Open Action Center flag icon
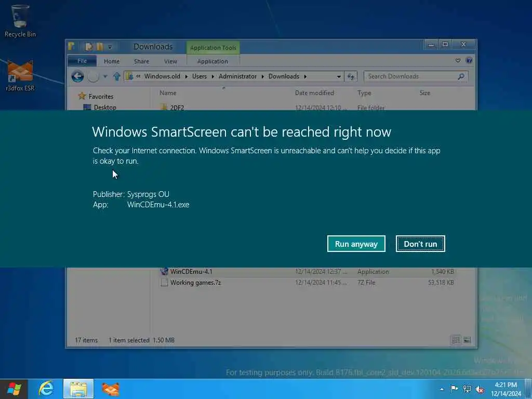The width and height of the screenshot is (532, 399). pyautogui.click(x=454, y=389)
